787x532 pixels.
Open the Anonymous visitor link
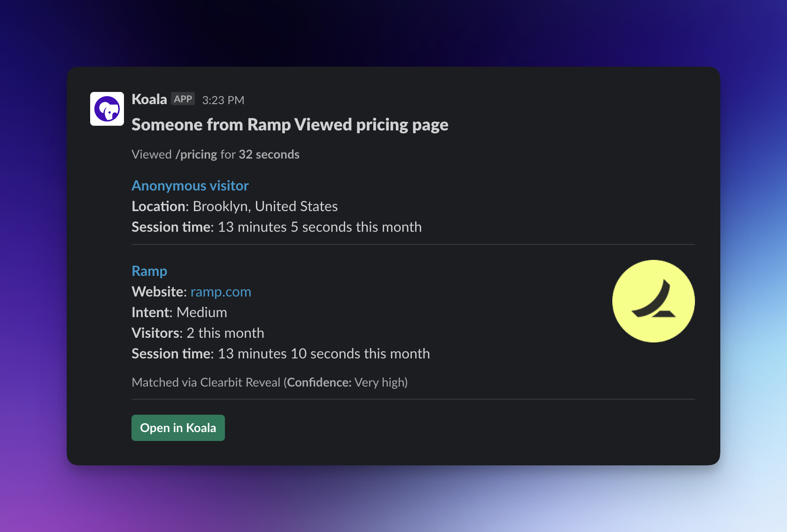click(x=190, y=186)
